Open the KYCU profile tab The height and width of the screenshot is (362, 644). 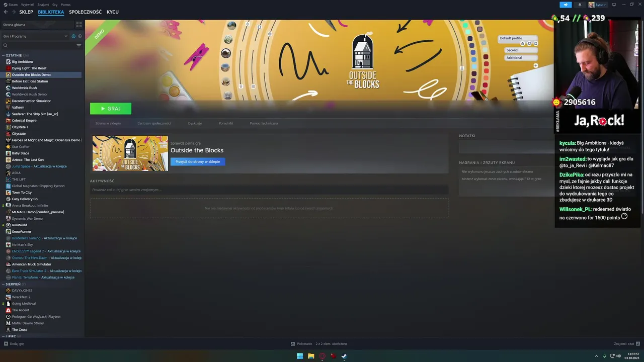tap(113, 12)
